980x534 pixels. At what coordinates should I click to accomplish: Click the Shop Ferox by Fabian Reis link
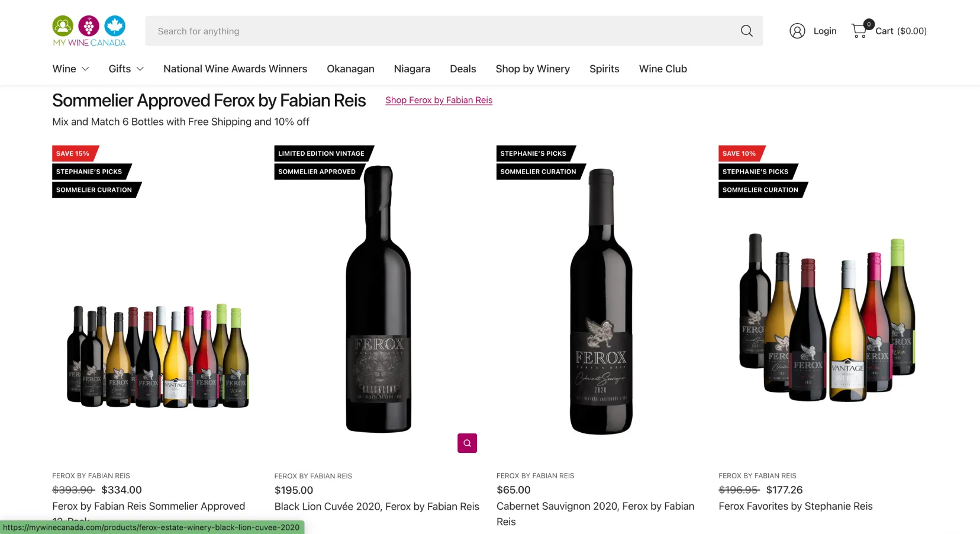click(x=439, y=100)
